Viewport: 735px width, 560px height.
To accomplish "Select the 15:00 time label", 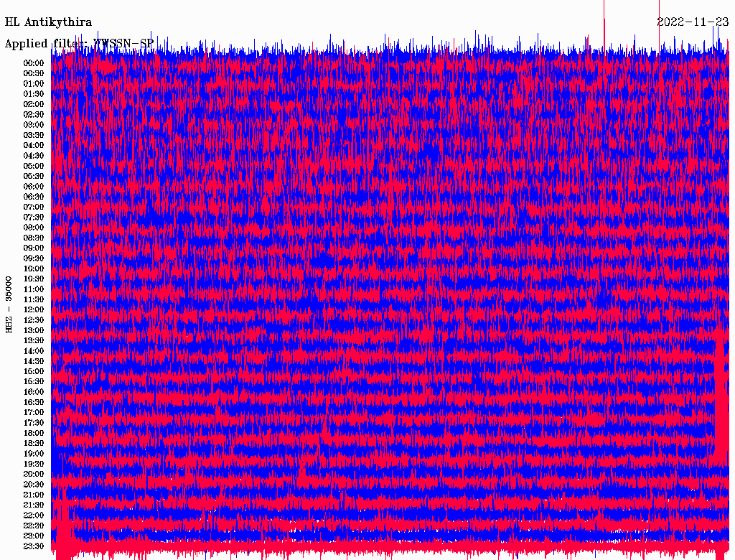I will (x=34, y=371).
